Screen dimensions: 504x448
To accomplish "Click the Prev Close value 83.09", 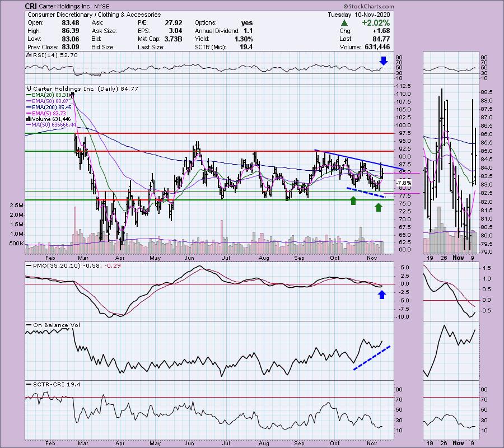I will click(71, 47).
